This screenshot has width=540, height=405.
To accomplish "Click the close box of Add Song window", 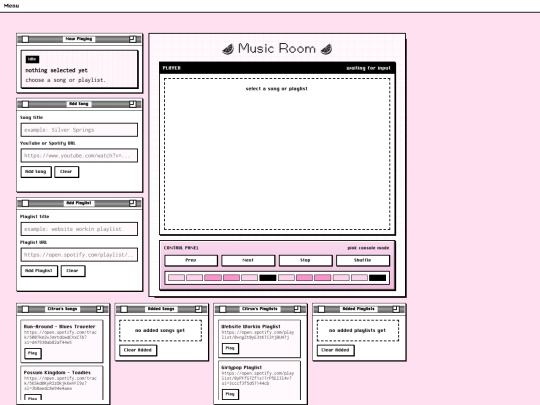I will pyautogui.click(x=25, y=104).
